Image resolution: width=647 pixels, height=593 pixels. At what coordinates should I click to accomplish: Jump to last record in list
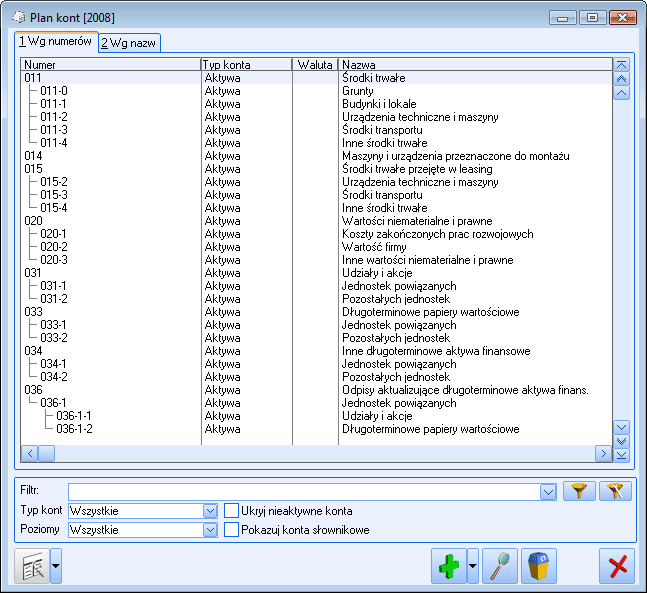pyautogui.click(x=621, y=454)
